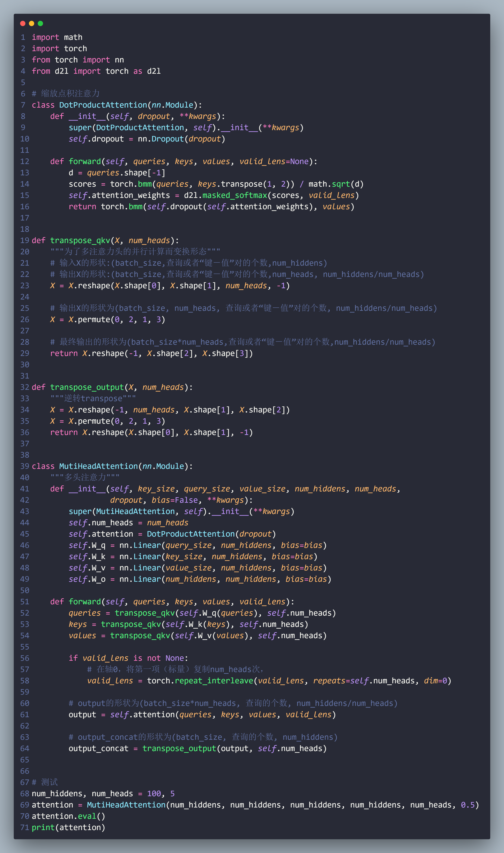
Task: Click the value 0.5 on line 69
Action: click(x=467, y=805)
